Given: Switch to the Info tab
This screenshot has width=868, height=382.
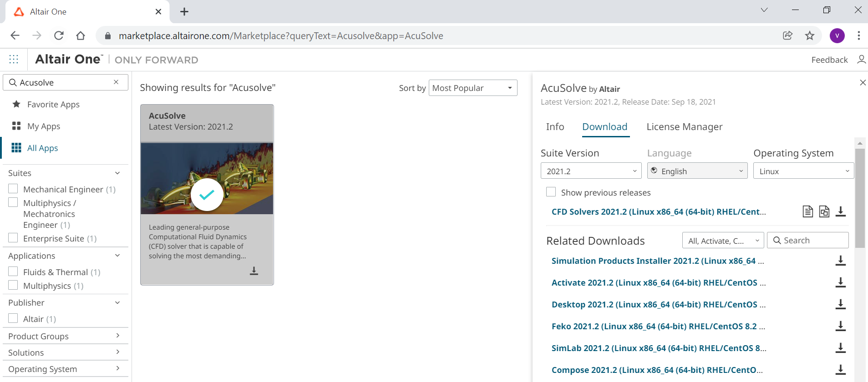Looking at the screenshot, I should point(555,127).
